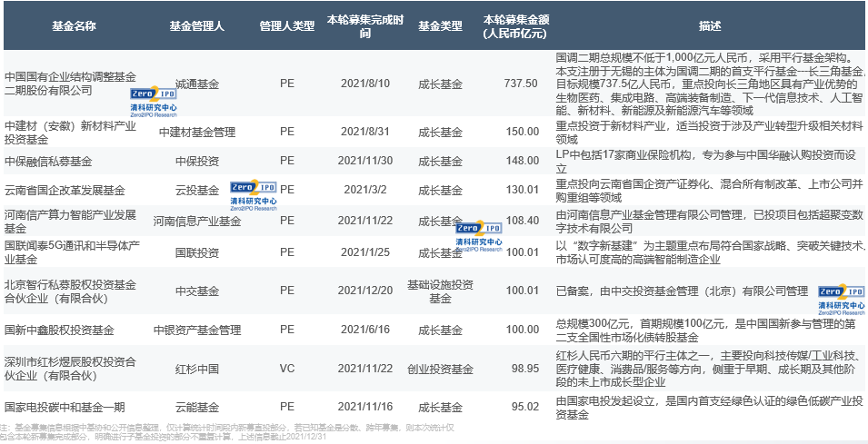
Task: Select fund name 中保融信私募基金
Action: coord(47,161)
